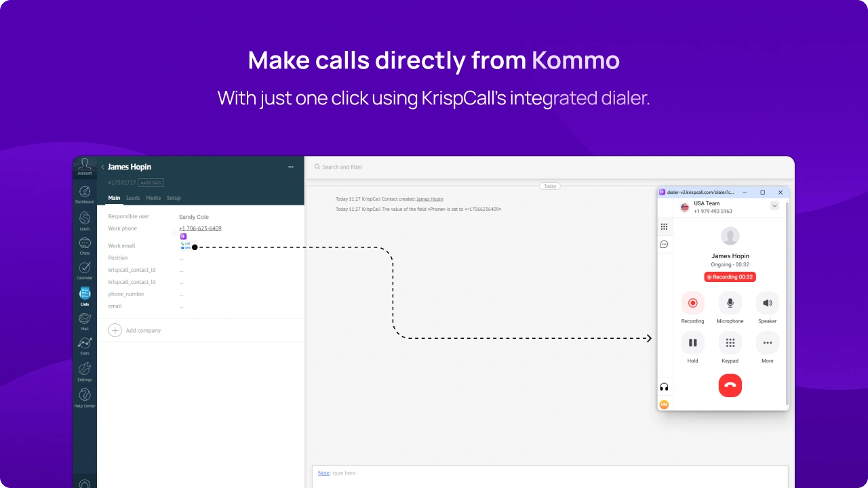Open the HM user avatar in dialer

coord(664,404)
